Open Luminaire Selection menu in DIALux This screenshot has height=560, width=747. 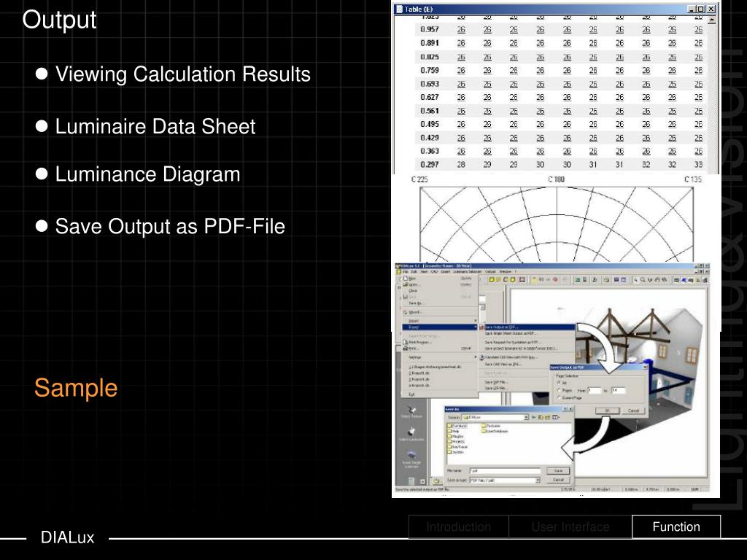pos(468,271)
